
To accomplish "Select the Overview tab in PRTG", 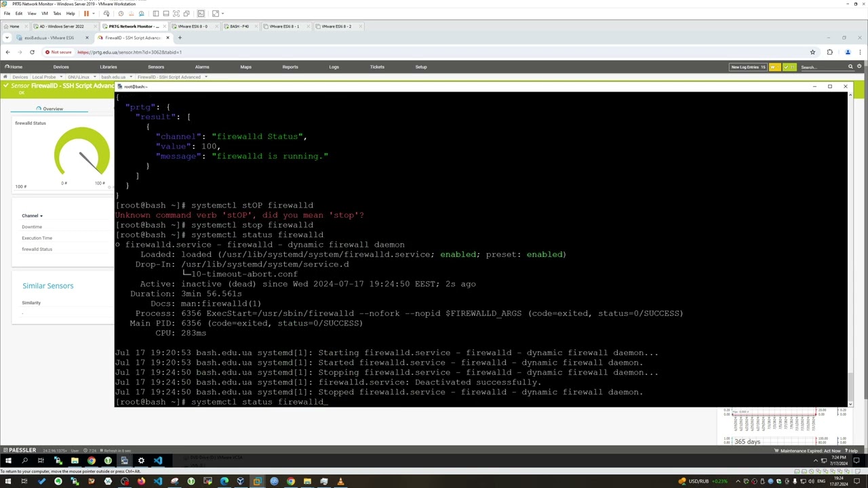I will point(50,108).
